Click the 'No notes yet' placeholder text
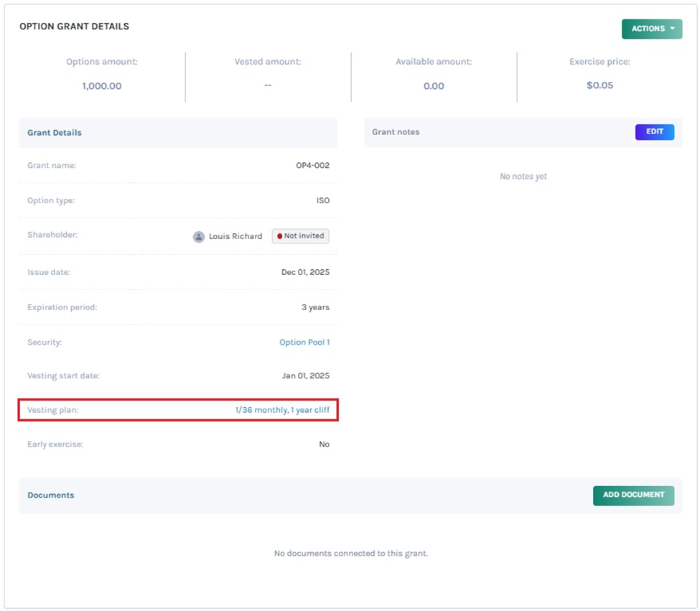This screenshot has height=611, width=700. click(523, 177)
